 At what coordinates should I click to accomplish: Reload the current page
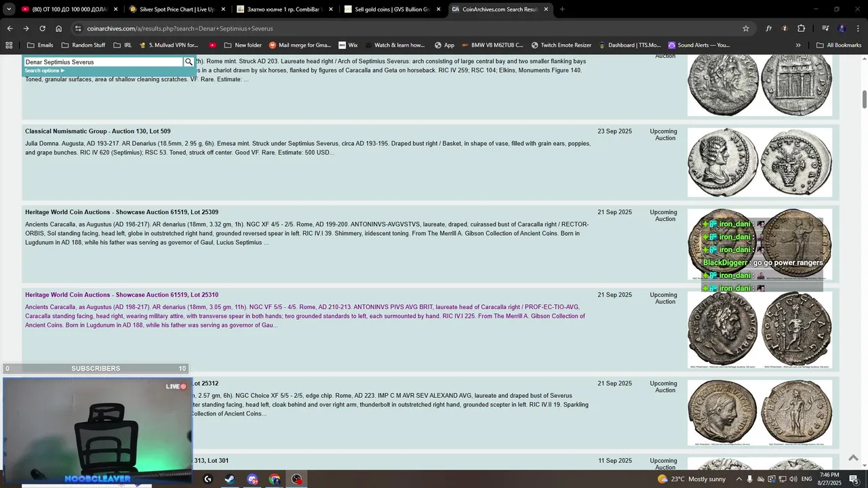pyautogui.click(x=42, y=28)
